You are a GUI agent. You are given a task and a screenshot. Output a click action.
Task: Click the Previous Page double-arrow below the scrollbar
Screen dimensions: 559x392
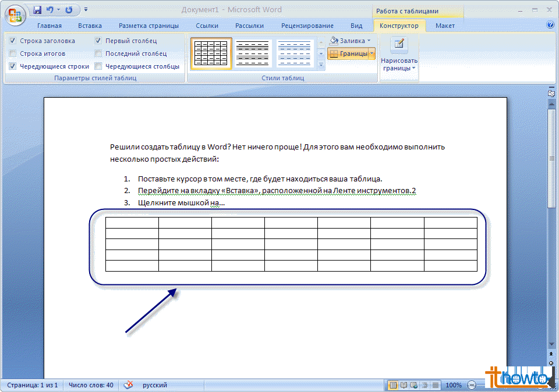click(x=551, y=354)
